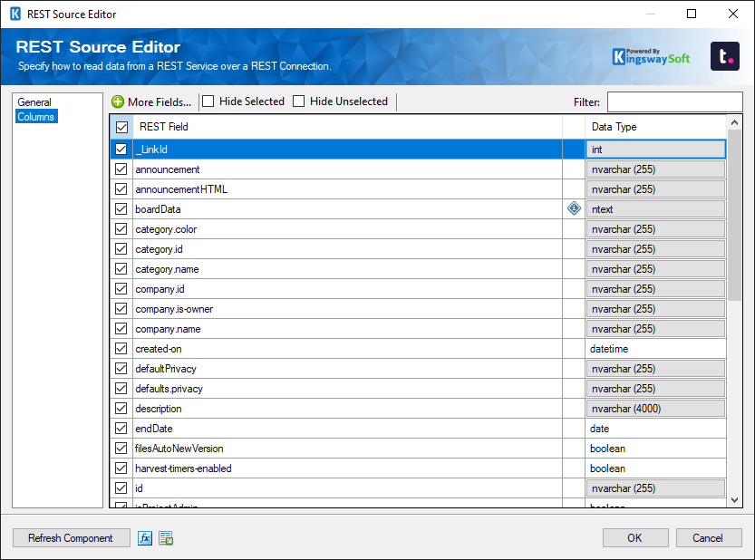
Task: Uncheck the created-on checkbox
Action: (121, 349)
